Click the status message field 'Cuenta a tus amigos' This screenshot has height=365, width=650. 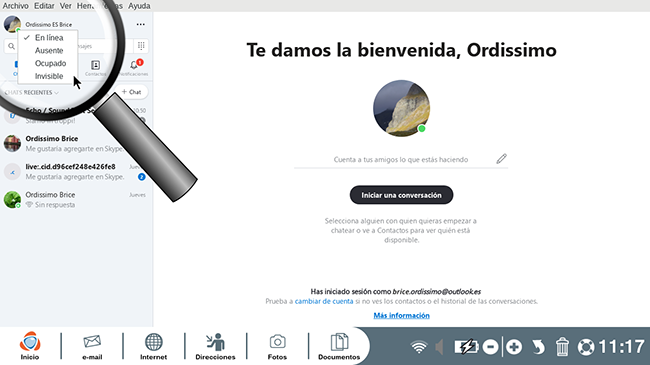click(x=400, y=160)
